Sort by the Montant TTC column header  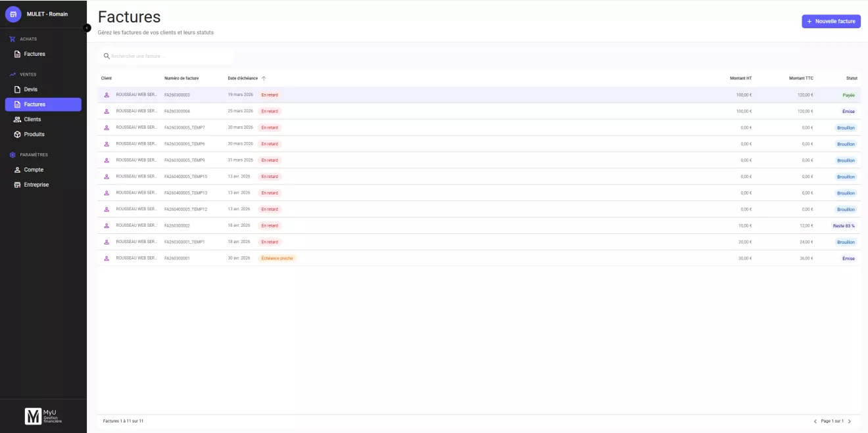click(801, 78)
